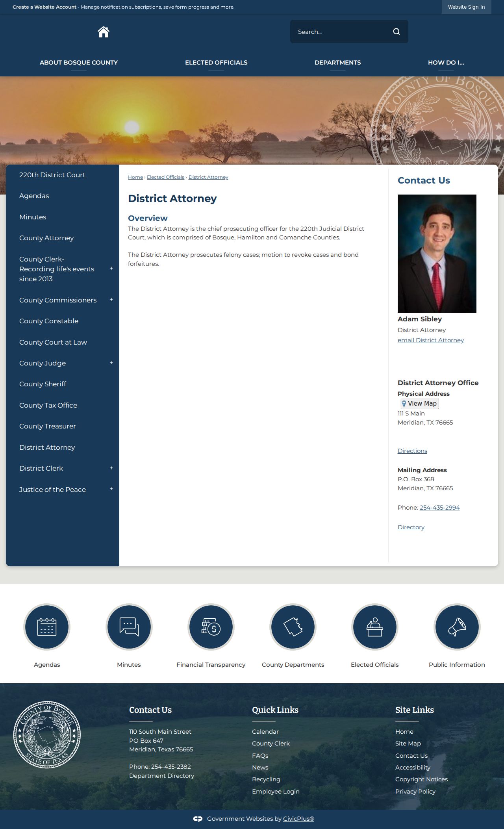504x829 pixels.
Task: Open Elected Officials main menu
Action: (x=216, y=62)
